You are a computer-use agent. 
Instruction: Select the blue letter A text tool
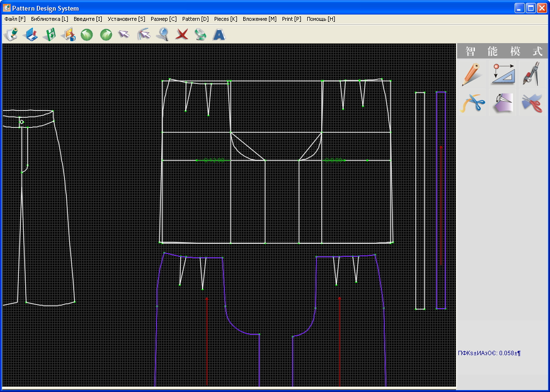tap(220, 34)
